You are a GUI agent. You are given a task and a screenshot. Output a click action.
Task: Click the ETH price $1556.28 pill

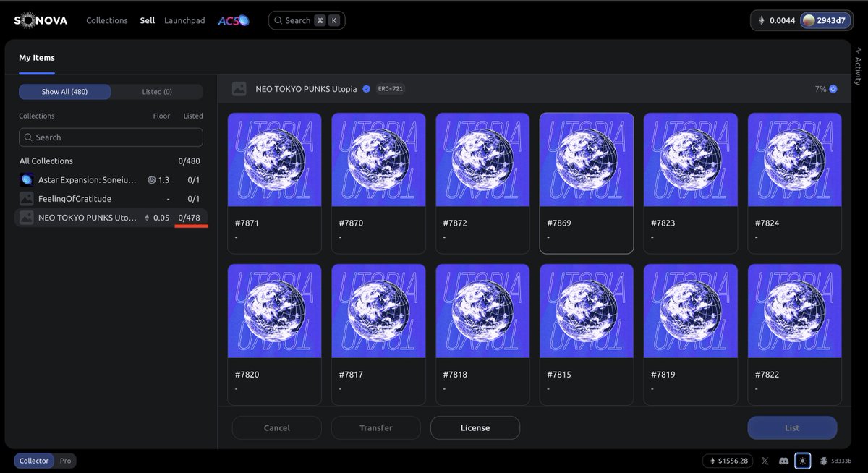pyautogui.click(x=728, y=461)
